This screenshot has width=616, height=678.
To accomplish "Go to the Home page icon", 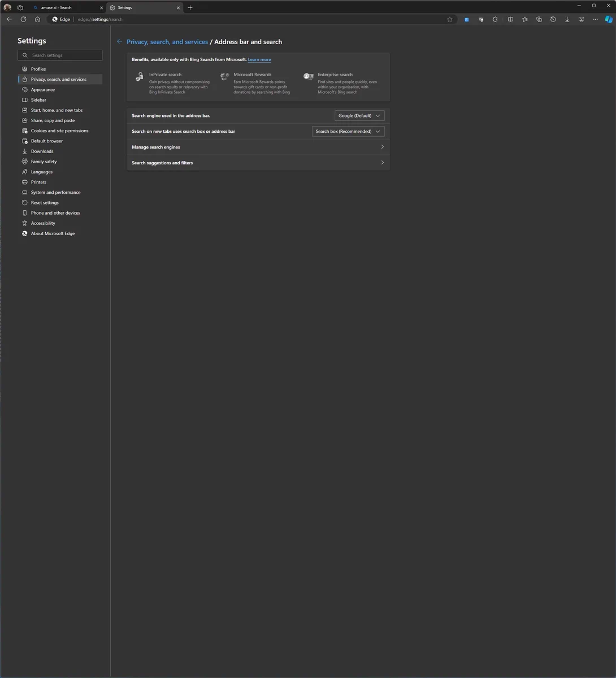I will coord(37,19).
